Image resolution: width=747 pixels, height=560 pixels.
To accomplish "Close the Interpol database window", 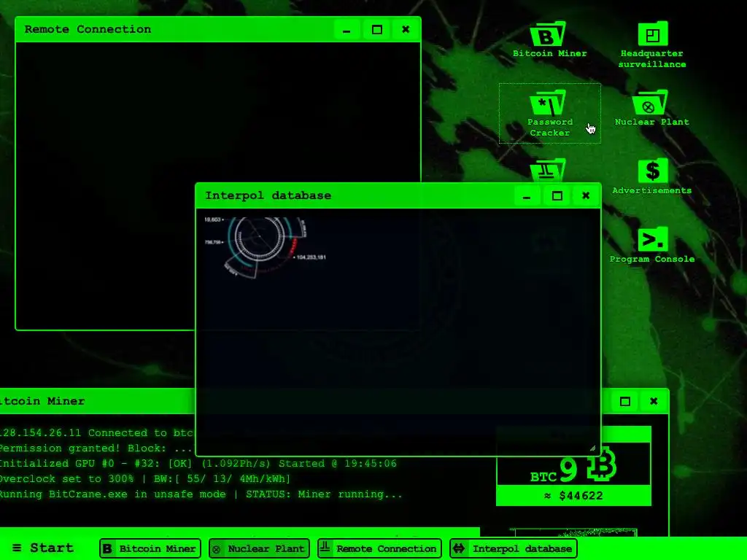I will tap(586, 195).
